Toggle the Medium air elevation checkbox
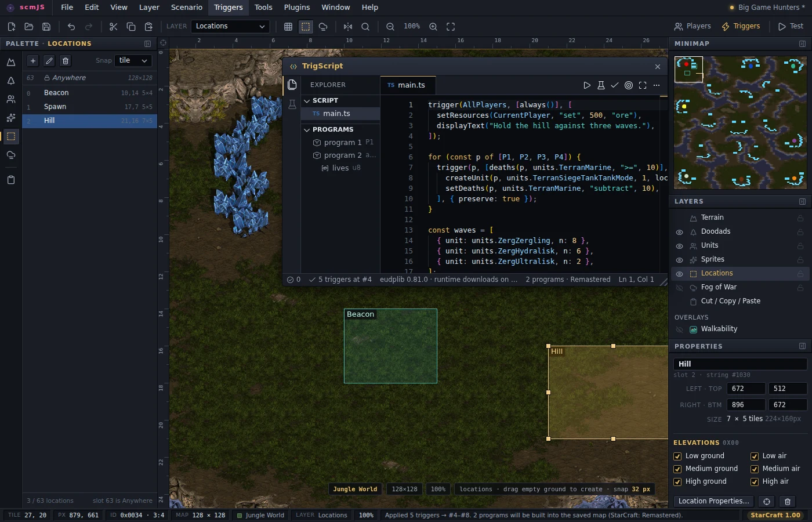Screen dimensions: 812x522 pos(755,469)
